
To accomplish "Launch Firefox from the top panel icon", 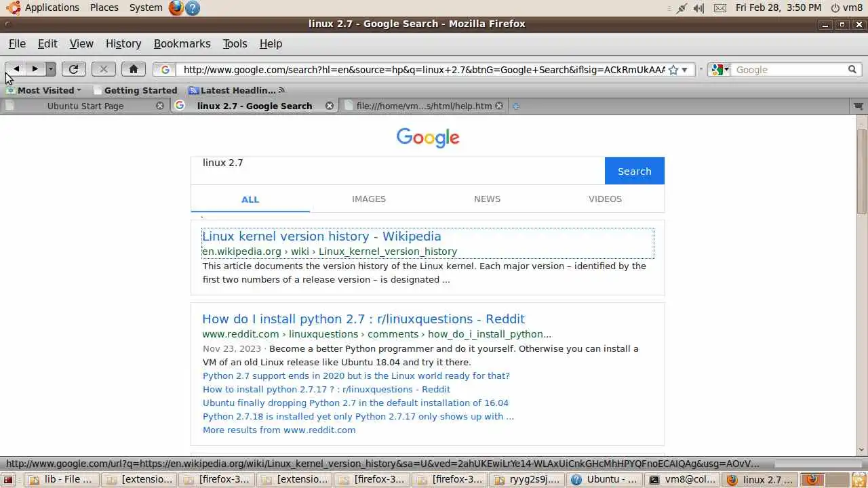I will 176,7.
